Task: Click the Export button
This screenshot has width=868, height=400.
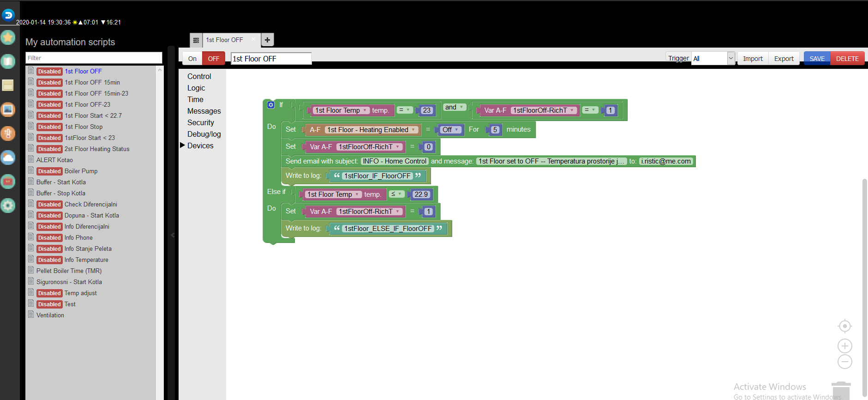Action: pyautogui.click(x=784, y=59)
